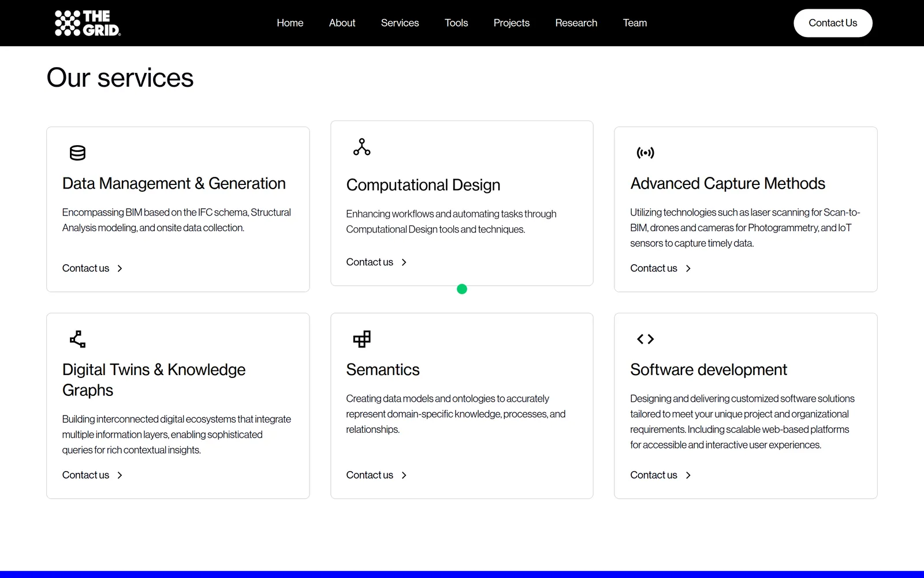This screenshot has height=578, width=924.
Task: Click the broadcast signal icon on Advanced Capture card
Action: point(645,153)
